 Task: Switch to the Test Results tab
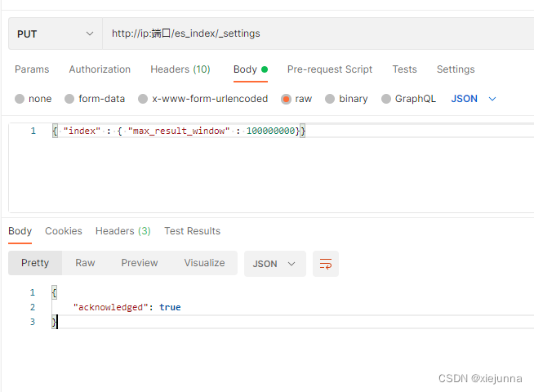click(x=193, y=231)
